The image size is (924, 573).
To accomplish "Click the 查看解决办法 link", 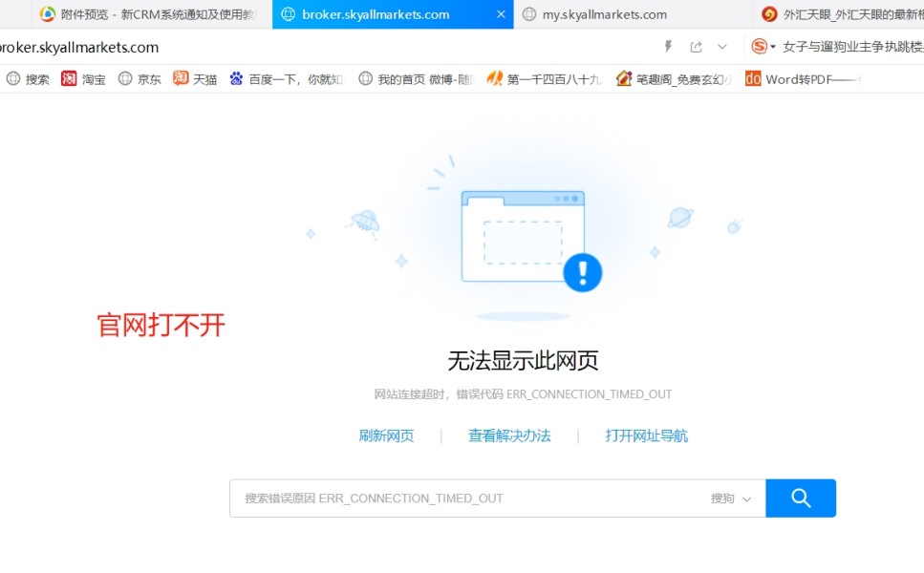I will point(509,435).
